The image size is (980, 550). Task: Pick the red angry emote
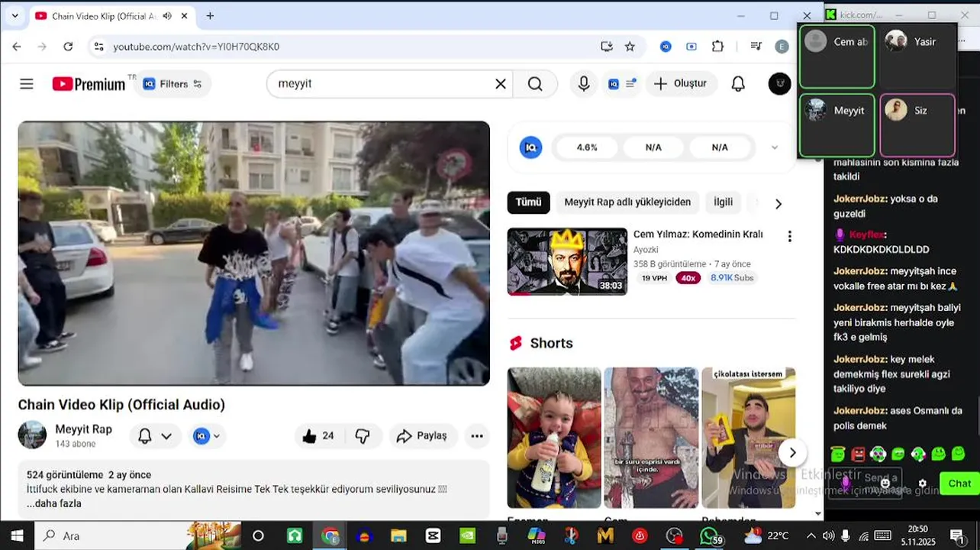[x=858, y=455]
